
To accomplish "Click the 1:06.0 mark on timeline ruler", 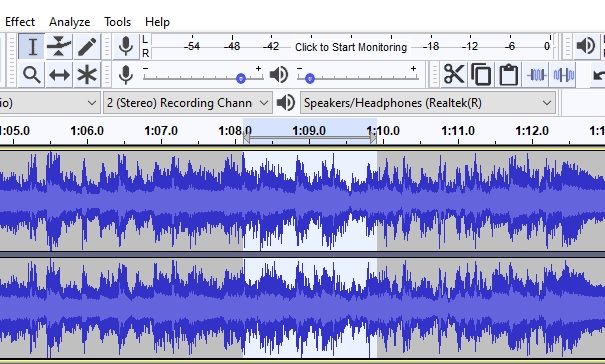I will 87,131.
